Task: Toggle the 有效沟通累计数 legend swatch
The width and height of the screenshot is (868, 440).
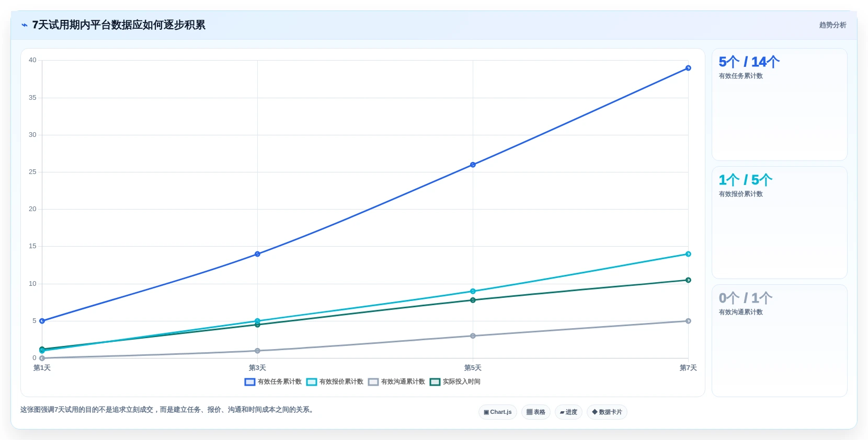Action: pyautogui.click(x=373, y=382)
